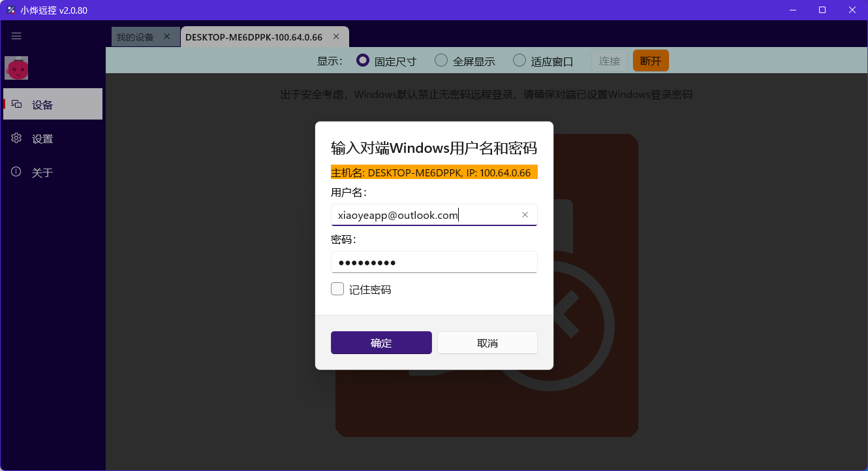The height and width of the screenshot is (471, 868).
Task: Switch to the DESKTOP-ME6DPPK-100.64.0.66 tab
Action: 254,37
